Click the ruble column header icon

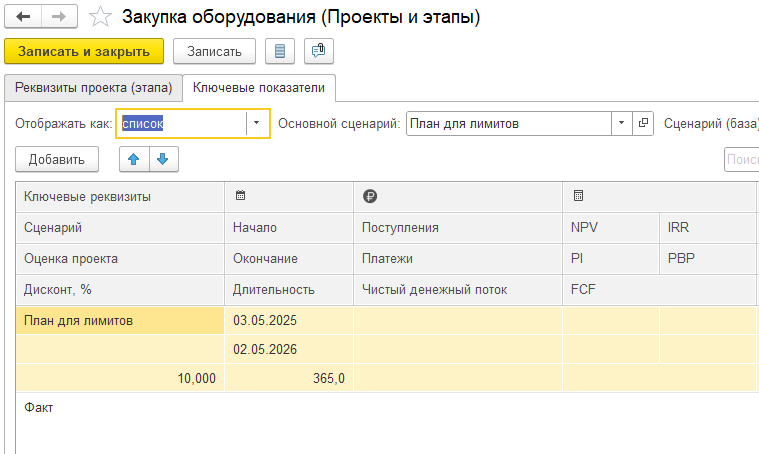(x=370, y=197)
